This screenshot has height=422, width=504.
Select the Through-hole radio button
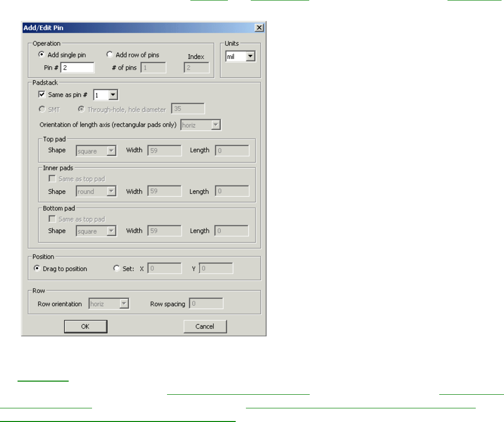coord(81,109)
